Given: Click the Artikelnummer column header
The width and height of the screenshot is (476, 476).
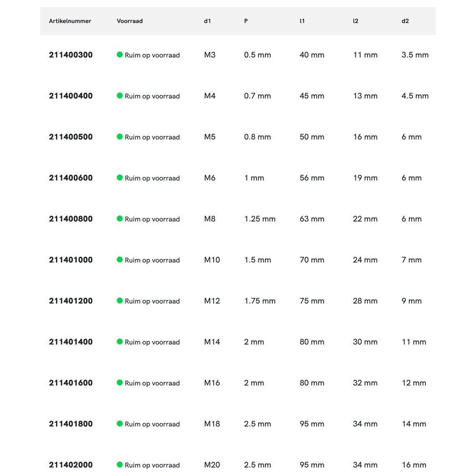Looking at the screenshot, I should click(x=70, y=21).
